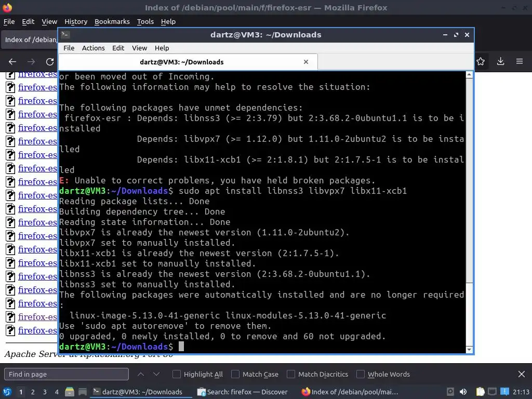Check the Whole Words option
Viewport: 532px width, 399px height.
pos(361,374)
